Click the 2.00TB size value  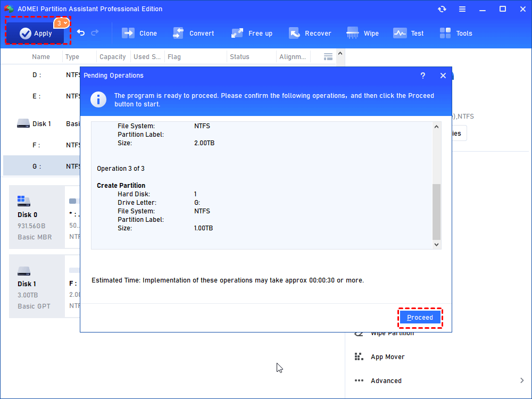[204, 143]
